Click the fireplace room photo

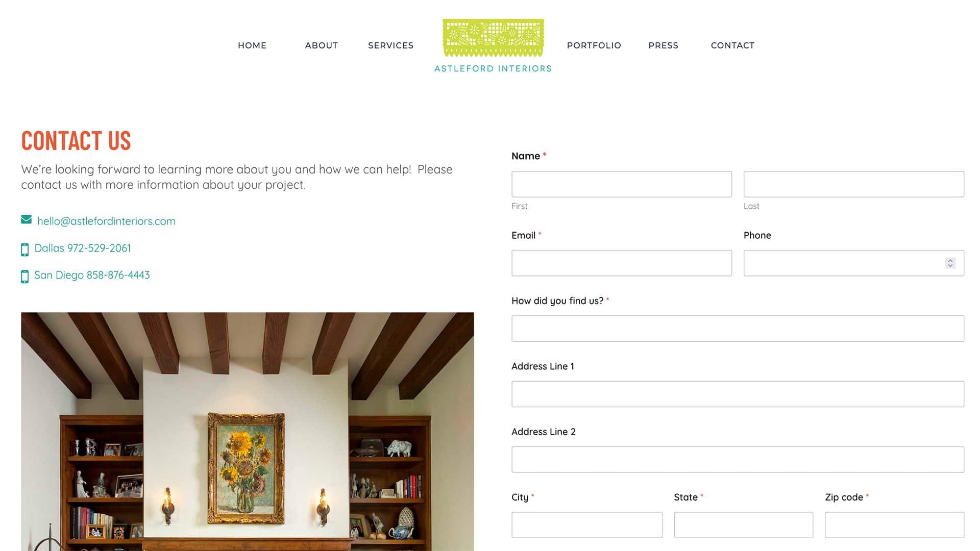coord(248,432)
